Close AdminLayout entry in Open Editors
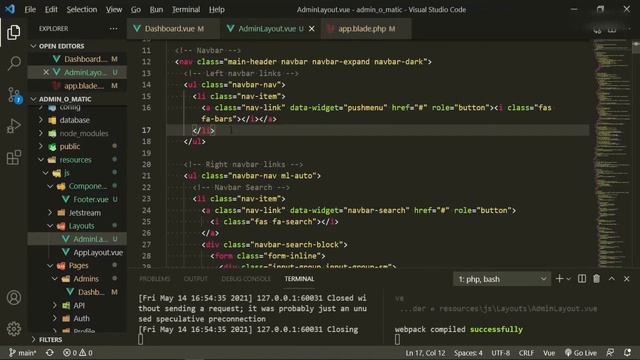The height and width of the screenshot is (360, 640). coord(46,72)
